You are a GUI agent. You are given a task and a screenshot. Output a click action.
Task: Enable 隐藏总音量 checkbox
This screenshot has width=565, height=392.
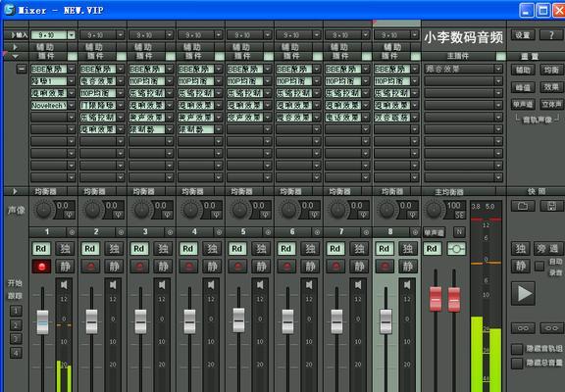coord(517,363)
